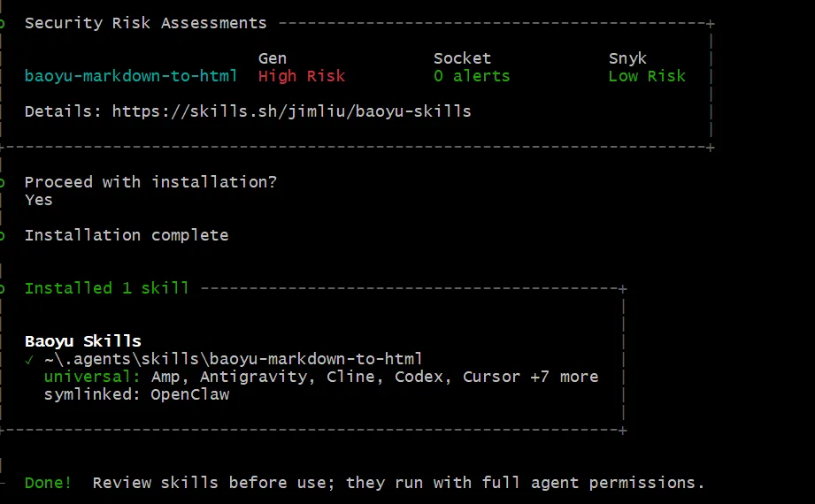Viewport: 815px width, 504px height.
Task: Click the Baoyu Skills bold heading
Action: (83, 341)
